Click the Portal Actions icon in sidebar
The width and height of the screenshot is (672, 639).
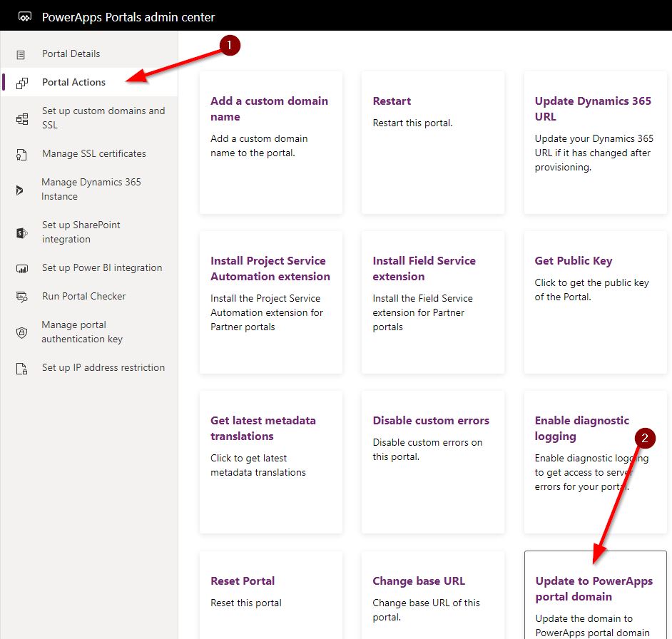22,83
